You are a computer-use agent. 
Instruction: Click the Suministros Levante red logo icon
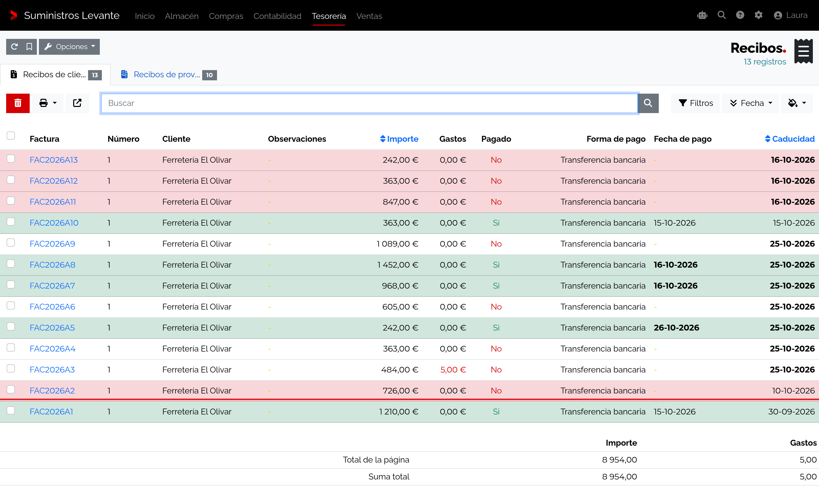point(14,15)
